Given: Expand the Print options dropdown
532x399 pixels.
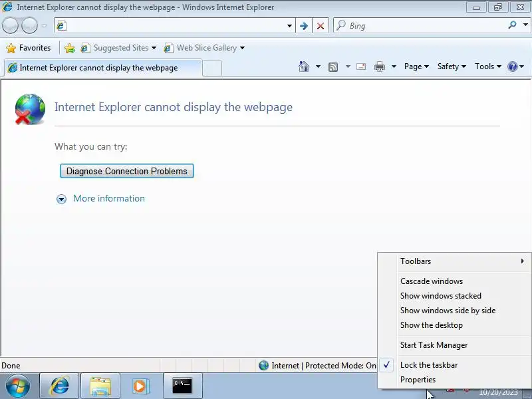Looking at the screenshot, I should [394, 66].
